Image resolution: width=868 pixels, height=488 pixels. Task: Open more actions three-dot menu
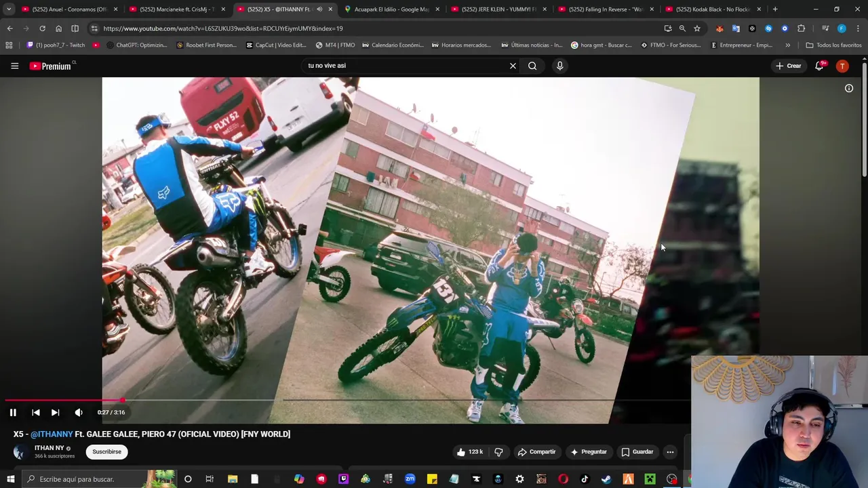[x=670, y=452]
